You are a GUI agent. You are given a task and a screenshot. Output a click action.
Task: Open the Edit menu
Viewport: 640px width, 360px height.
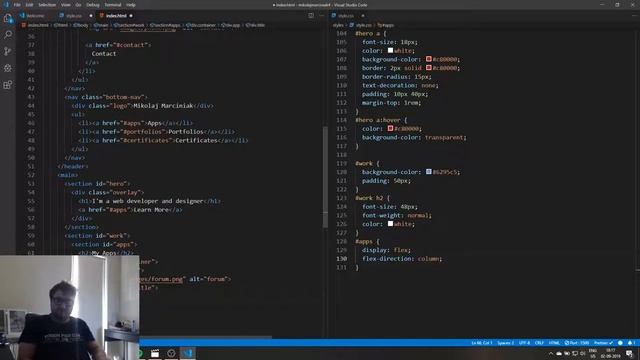(29, 5)
